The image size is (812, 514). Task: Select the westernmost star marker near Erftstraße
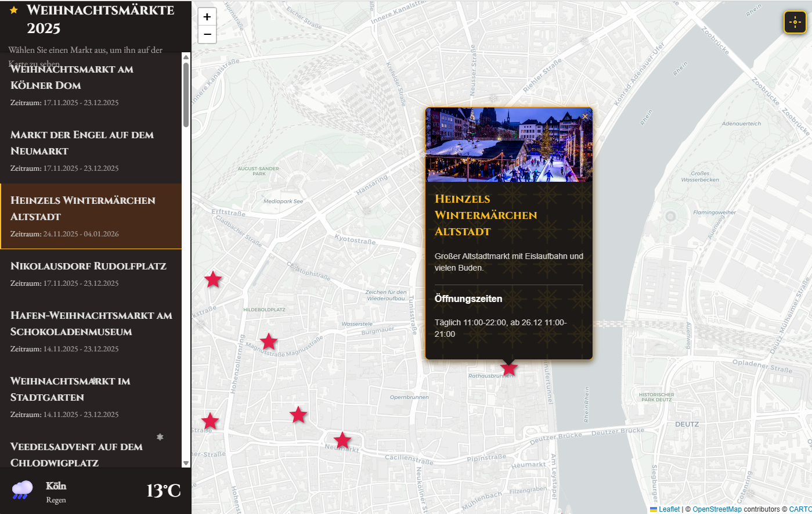(213, 279)
